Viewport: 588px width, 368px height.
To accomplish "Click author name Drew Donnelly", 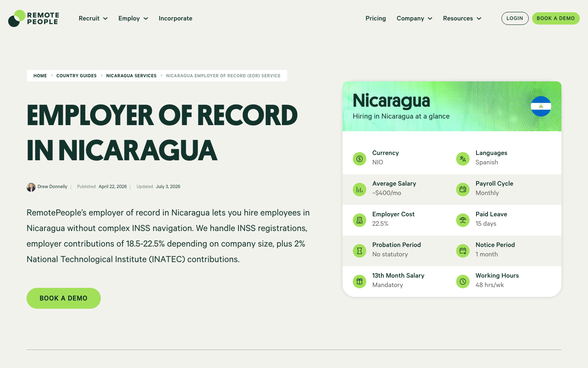I will pos(52,186).
